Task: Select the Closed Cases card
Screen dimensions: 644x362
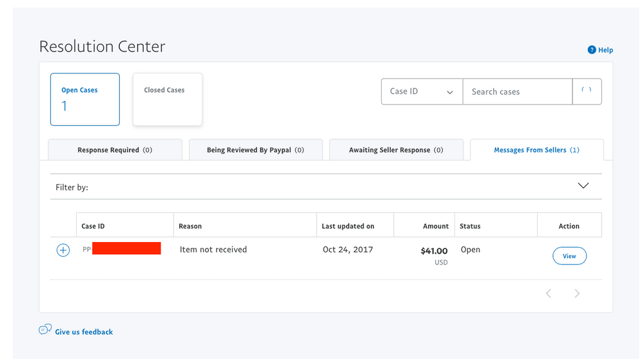Action: click(168, 99)
